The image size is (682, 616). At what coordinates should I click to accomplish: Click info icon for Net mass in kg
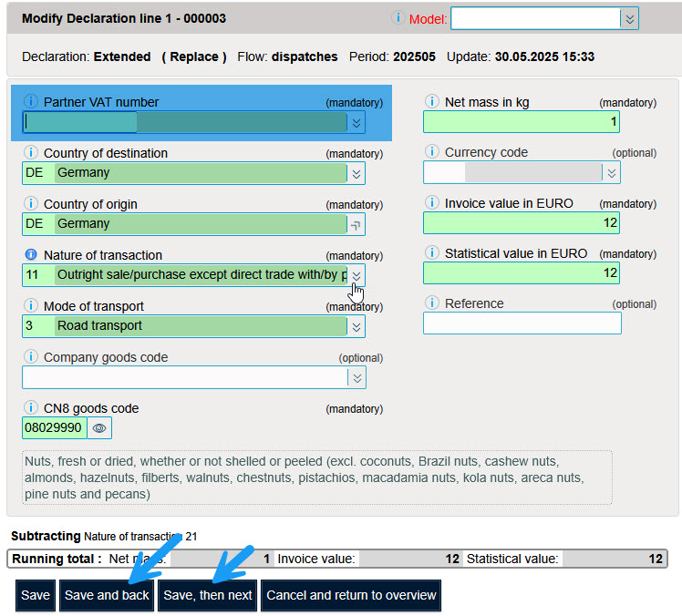point(431,101)
